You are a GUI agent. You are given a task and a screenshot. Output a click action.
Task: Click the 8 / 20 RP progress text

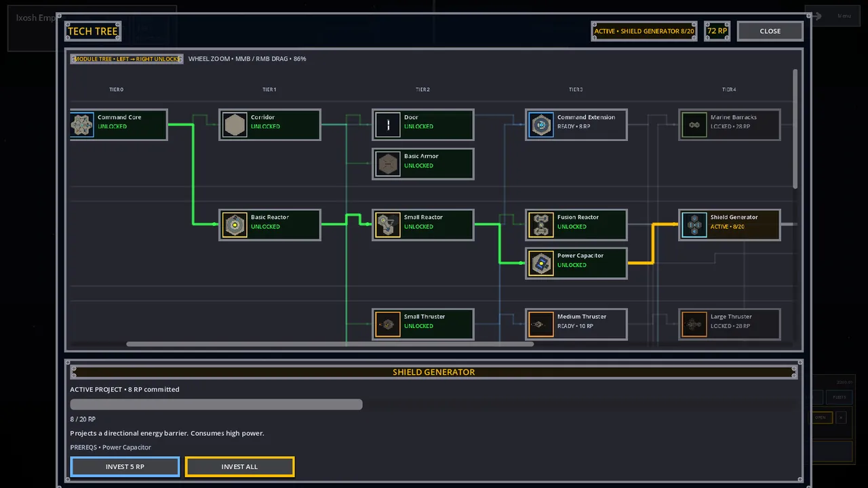(x=83, y=420)
